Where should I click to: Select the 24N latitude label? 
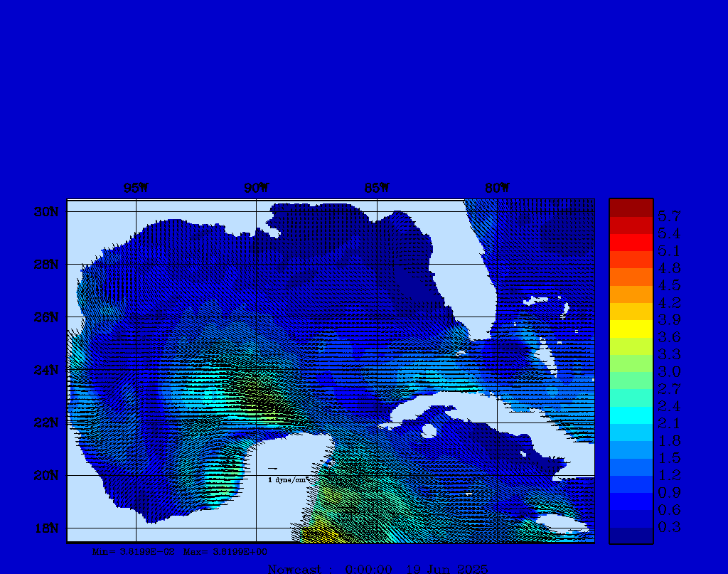(45, 370)
